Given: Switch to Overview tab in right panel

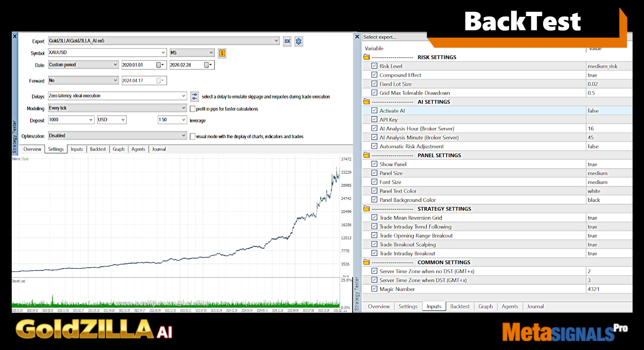Looking at the screenshot, I should (x=379, y=306).
